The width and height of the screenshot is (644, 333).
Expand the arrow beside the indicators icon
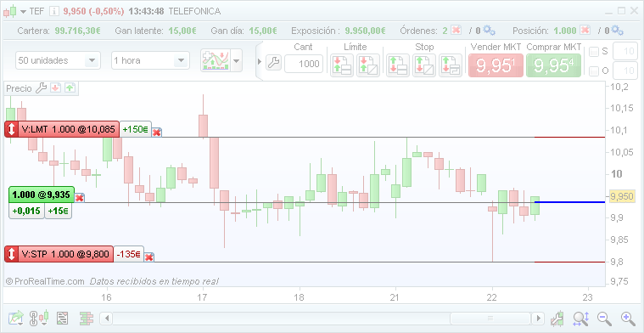pos(236,61)
